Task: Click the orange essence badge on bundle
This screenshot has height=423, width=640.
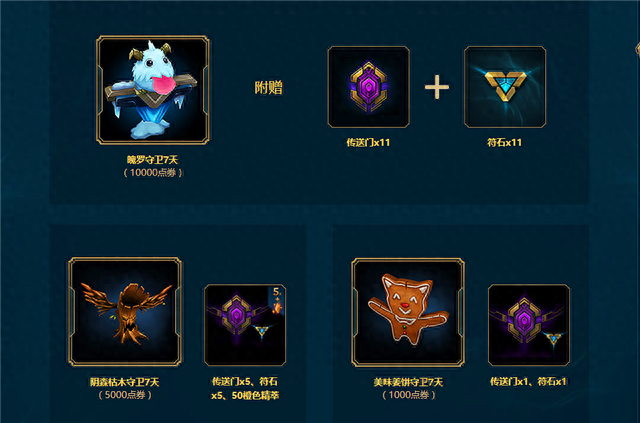Action: (x=277, y=300)
